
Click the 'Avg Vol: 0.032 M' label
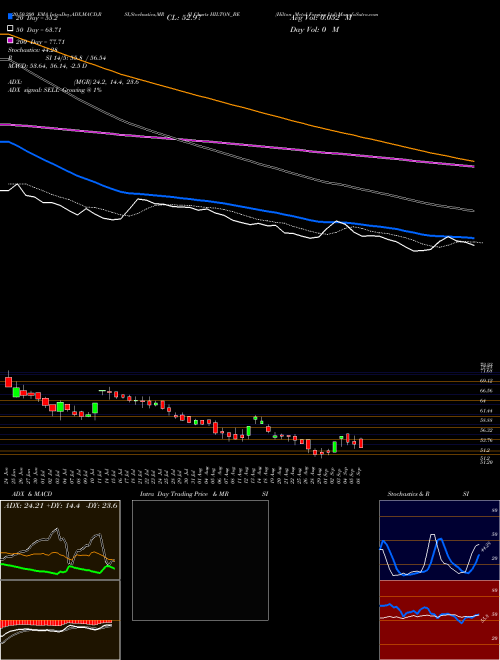point(321,18)
